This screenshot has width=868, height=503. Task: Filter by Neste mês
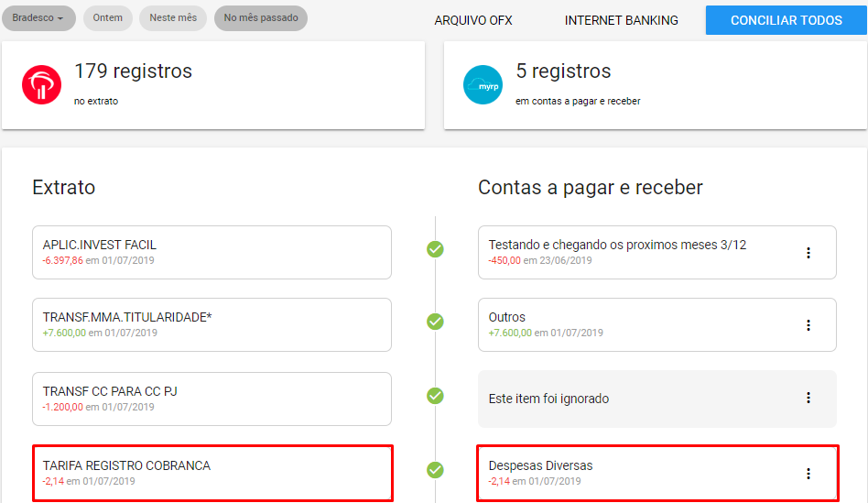click(x=172, y=18)
